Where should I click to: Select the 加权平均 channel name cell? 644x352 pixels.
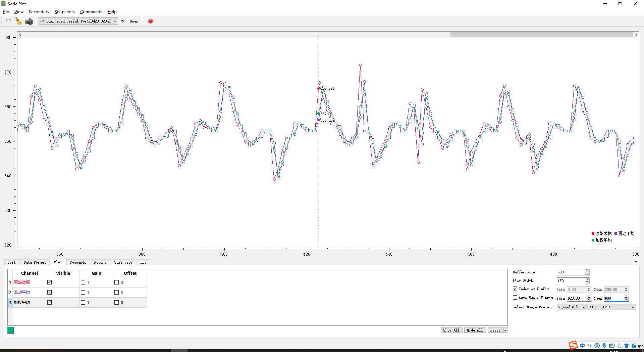[x=29, y=303]
